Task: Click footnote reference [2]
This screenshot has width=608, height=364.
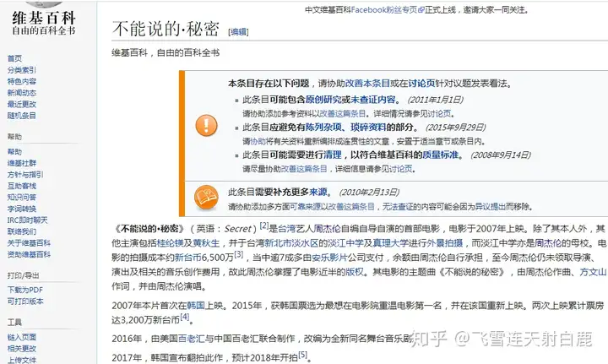Action: (x=264, y=225)
